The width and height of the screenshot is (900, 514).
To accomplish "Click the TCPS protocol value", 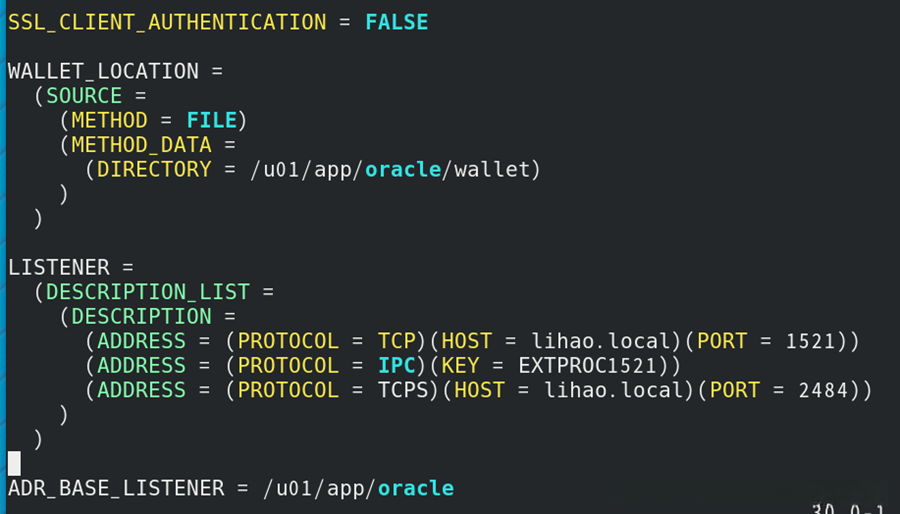I will click(x=403, y=390).
